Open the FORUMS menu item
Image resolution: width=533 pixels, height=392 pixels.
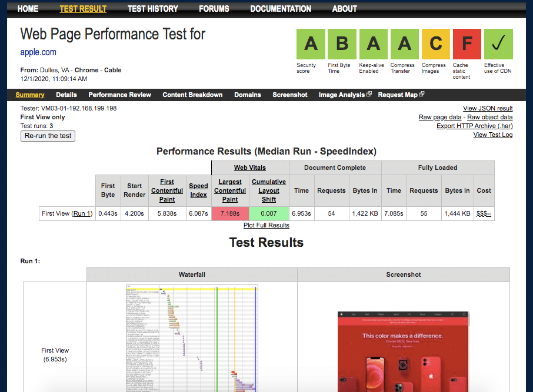[x=214, y=9]
